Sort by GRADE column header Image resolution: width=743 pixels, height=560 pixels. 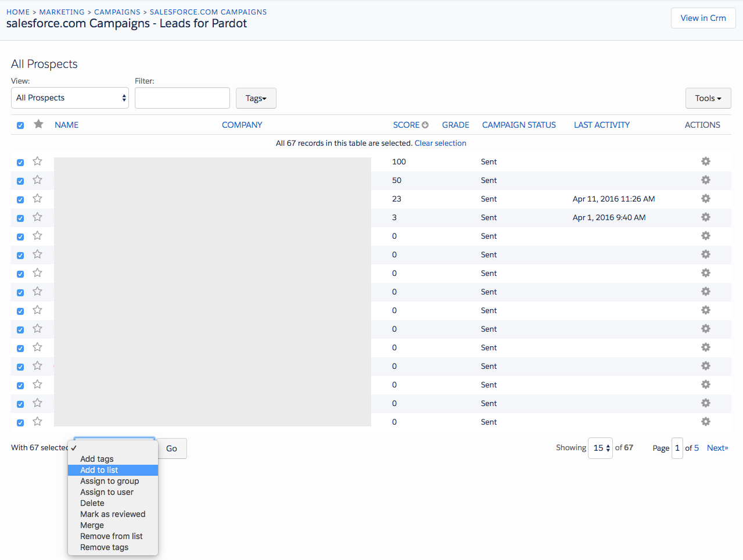click(455, 125)
